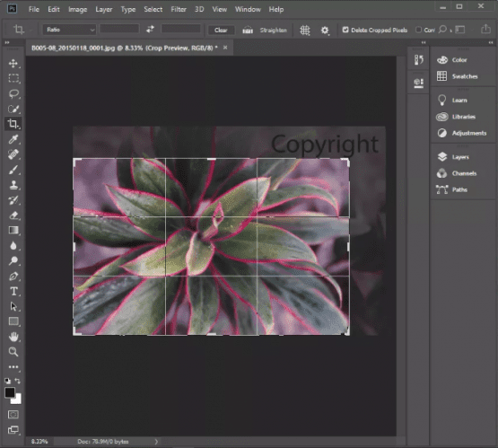The image size is (498, 448).
Task: Select the Horizontal Type tool
Action: click(x=13, y=291)
